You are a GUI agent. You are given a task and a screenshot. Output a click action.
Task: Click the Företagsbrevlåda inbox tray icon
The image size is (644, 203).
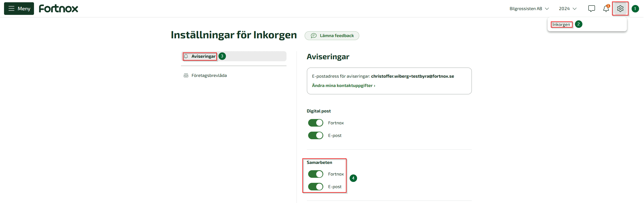click(x=186, y=75)
